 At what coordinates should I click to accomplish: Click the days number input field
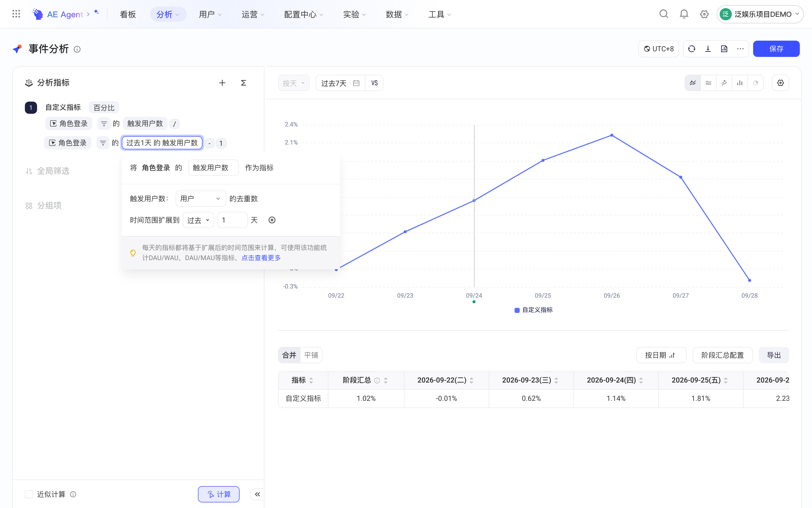(x=232, y=220)
